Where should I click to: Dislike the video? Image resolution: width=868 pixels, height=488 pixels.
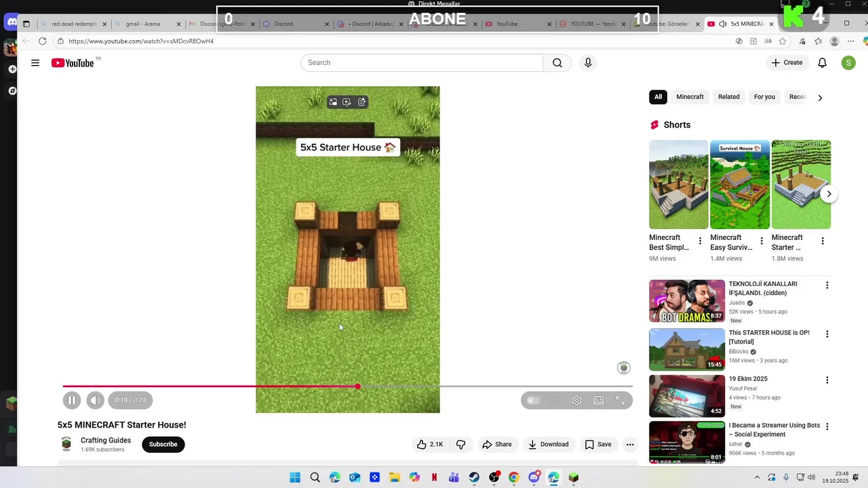pos(460,445)
